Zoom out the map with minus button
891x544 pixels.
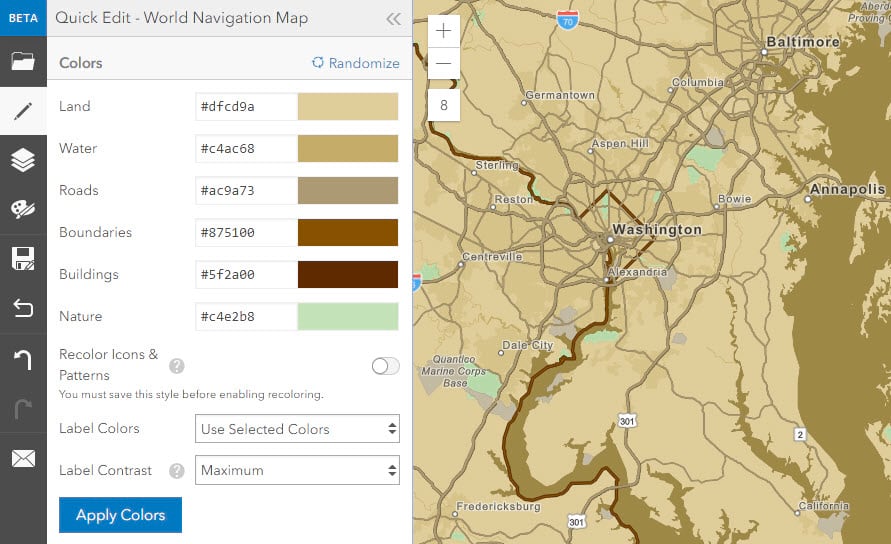point(443,63)
